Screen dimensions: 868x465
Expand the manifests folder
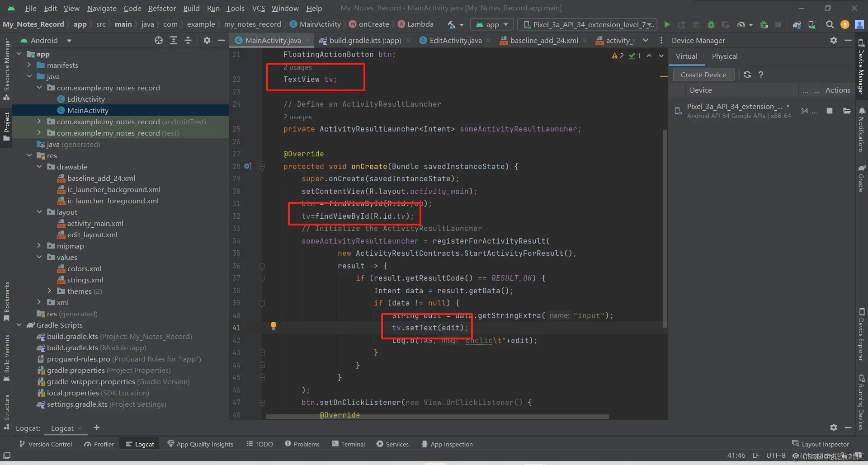point(29,65)
